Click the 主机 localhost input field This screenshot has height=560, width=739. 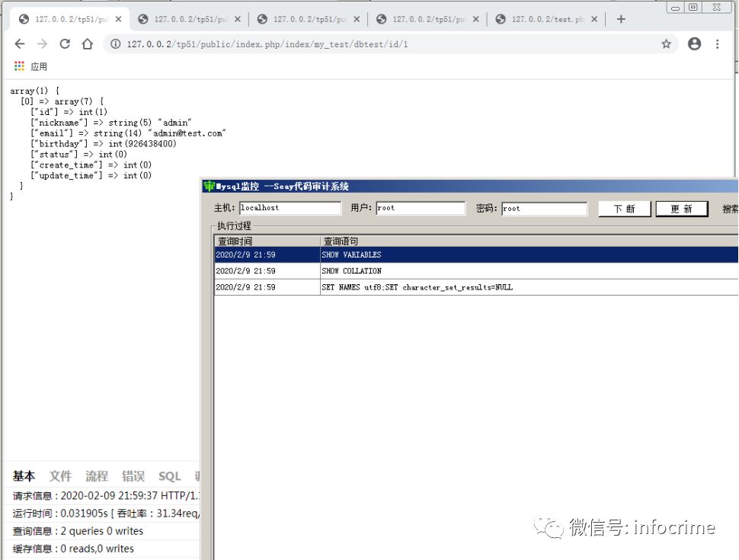290,208
